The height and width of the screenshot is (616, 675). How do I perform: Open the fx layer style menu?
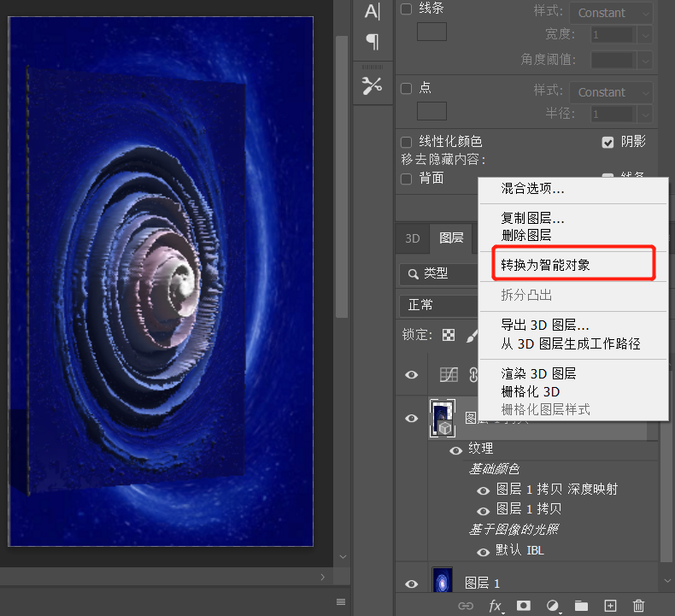pos(495,606)
